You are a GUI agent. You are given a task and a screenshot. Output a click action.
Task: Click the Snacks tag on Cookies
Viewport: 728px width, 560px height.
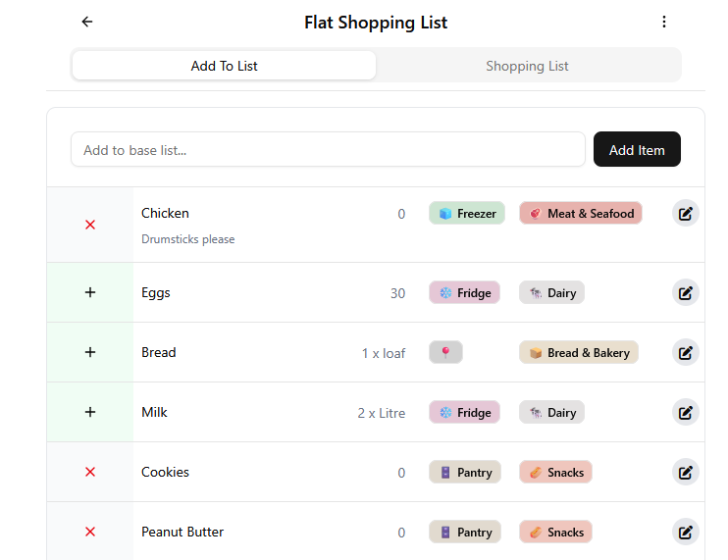pyautogui.click(x=555, y=473)
